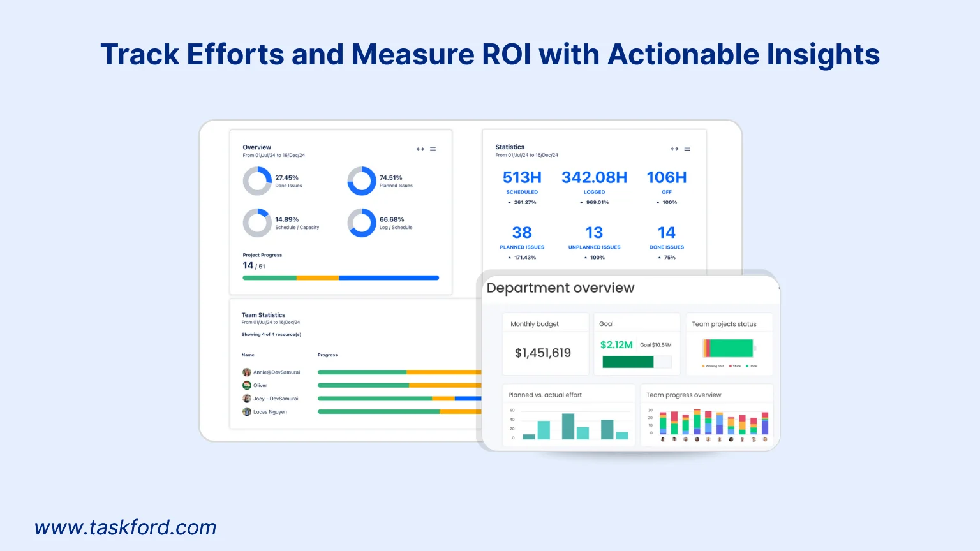Viewport: 980px width, 551px height.
Task: Click Lucas Nguyen's avatar icon
Action: point(247,412)
